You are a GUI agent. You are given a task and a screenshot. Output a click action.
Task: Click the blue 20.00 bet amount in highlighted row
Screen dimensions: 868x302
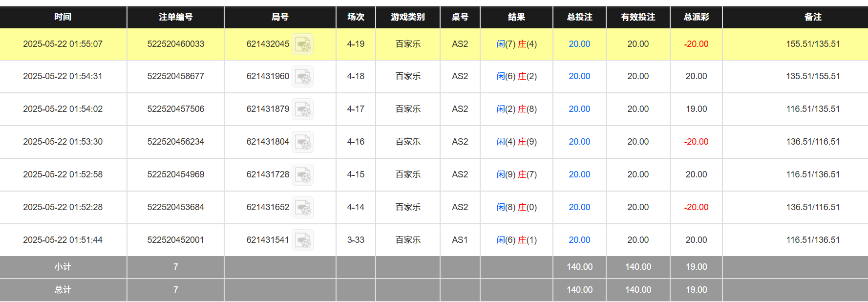click(579, 43)
